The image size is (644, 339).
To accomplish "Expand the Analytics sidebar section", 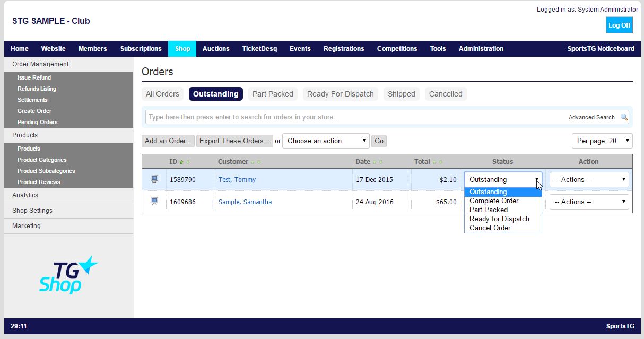I will pyautogui.click(x=68, y=195).
